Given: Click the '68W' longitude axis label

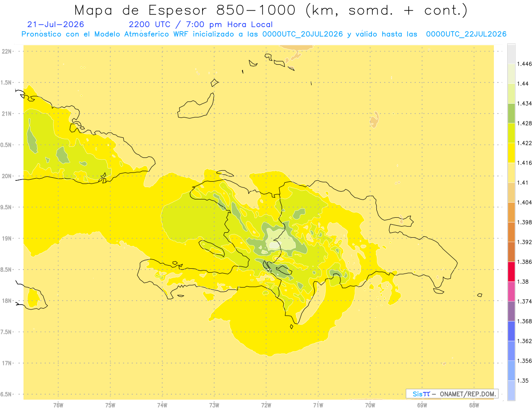Looking at the screenshot, I should click(x=474, y=405).
